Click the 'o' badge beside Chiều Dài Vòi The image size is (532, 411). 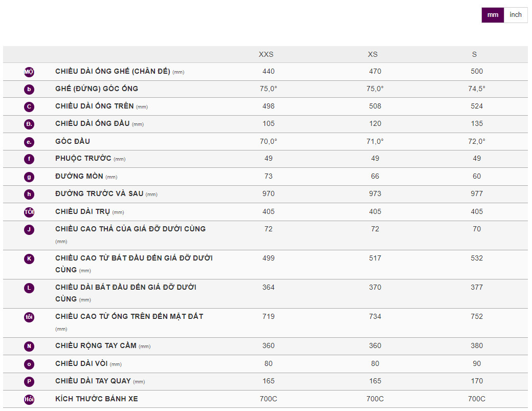(x=29, y=364)
